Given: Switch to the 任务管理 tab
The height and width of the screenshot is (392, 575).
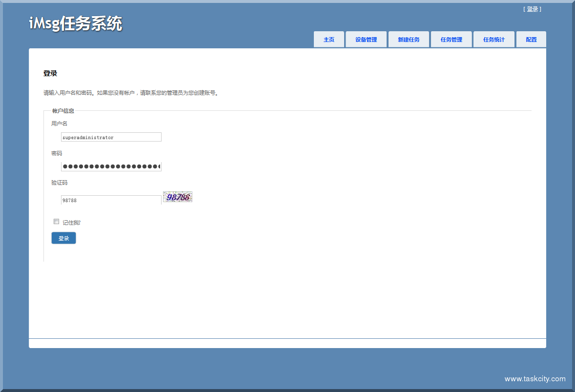Looking at the screenshot, I should pos(451,39).
